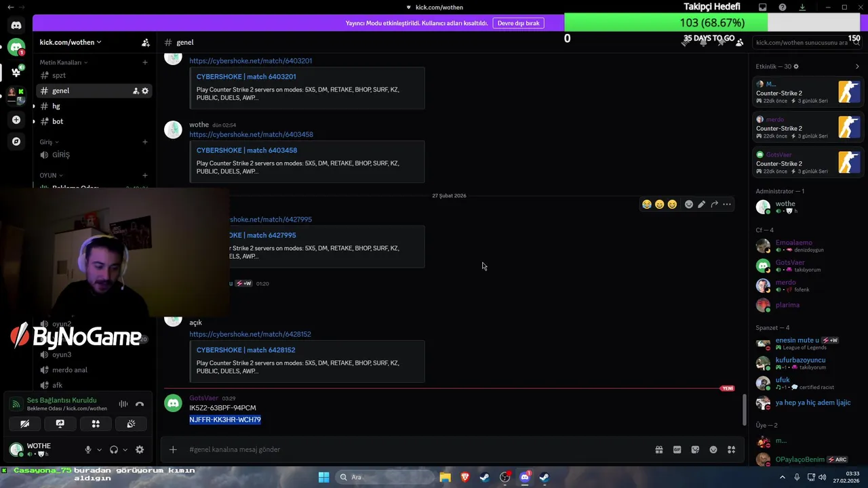Screen dimensions: 868x488
Task: Add reaction to hovered message
Action: click(x=689, y=204)
